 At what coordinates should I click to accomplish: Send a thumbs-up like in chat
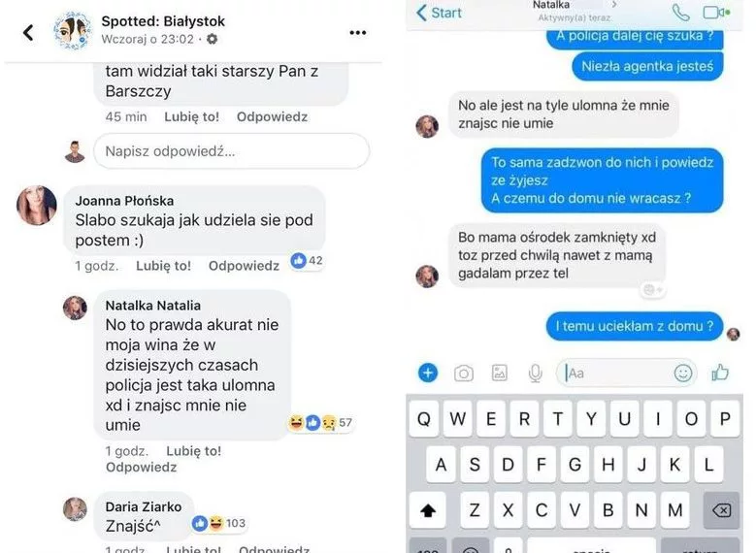tap(720, 373)
